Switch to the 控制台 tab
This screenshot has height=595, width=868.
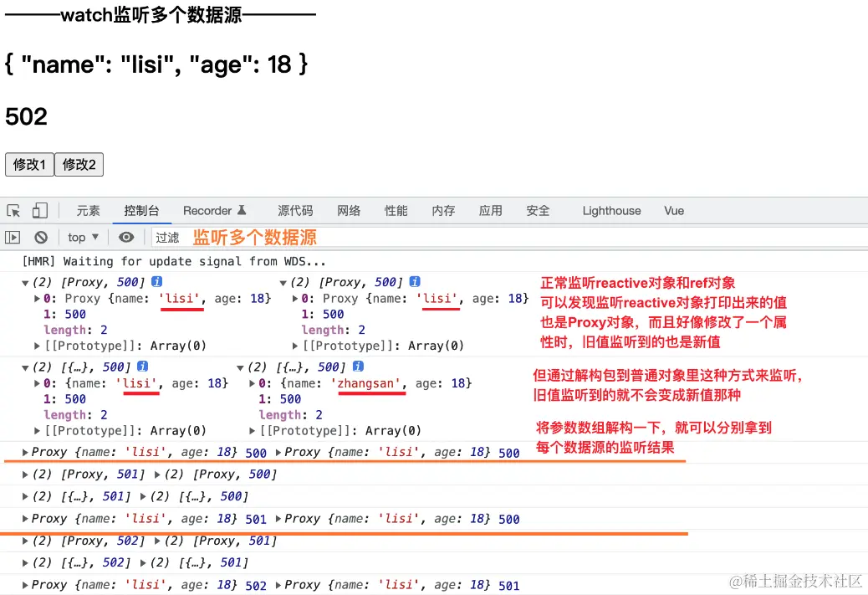coord(141,211)
